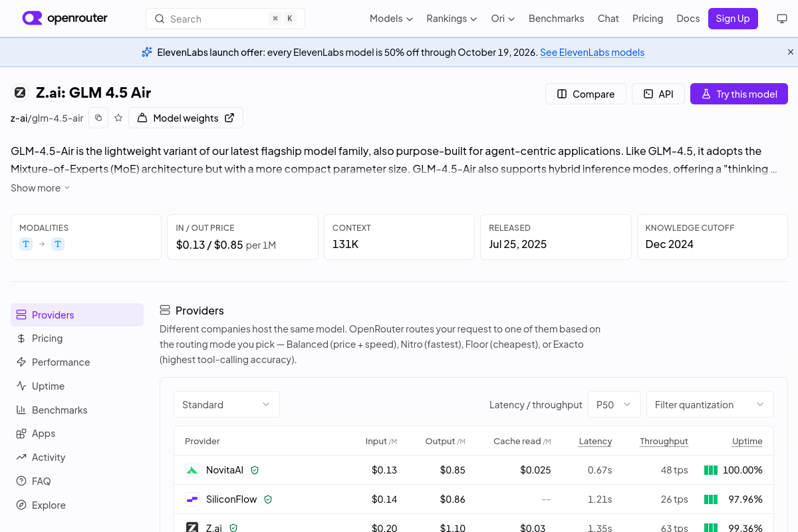Screen dimensions: 798x532
Task: Click the SiliconFlow provider logo
Action: coord(192,499)
